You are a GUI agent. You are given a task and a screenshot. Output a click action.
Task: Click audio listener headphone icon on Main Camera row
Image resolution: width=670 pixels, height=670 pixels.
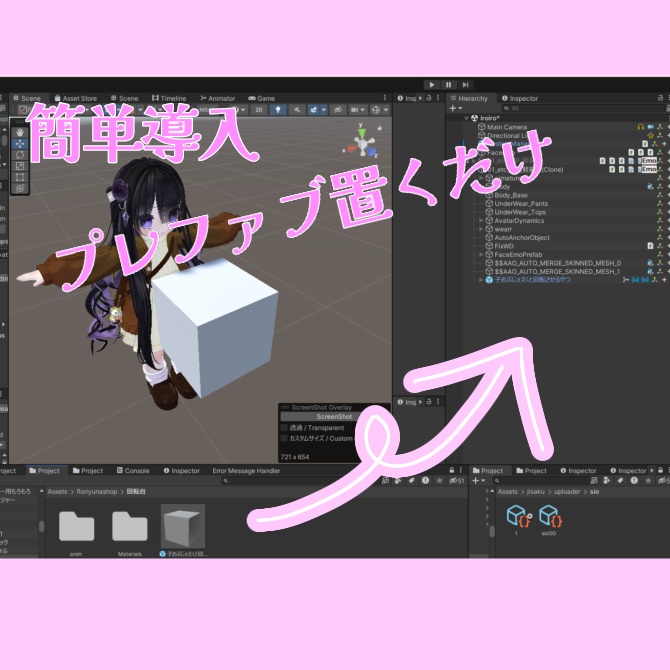[640, 127]
